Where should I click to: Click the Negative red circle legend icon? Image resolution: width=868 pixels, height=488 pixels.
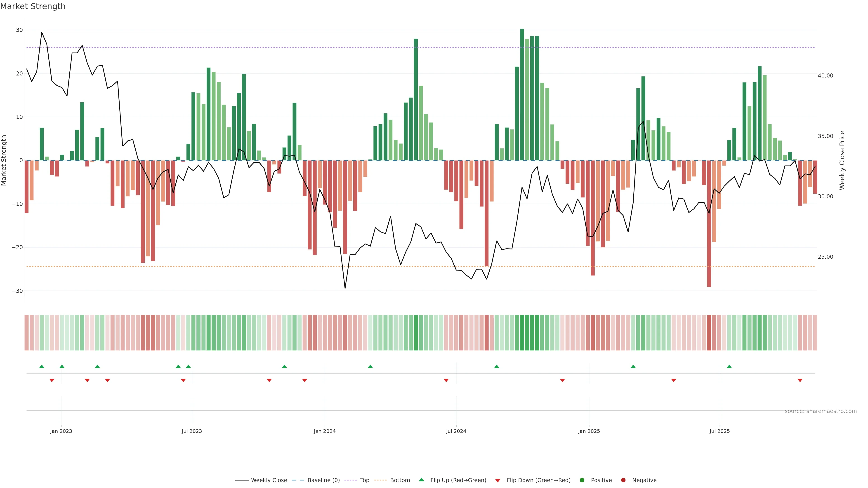623,480
